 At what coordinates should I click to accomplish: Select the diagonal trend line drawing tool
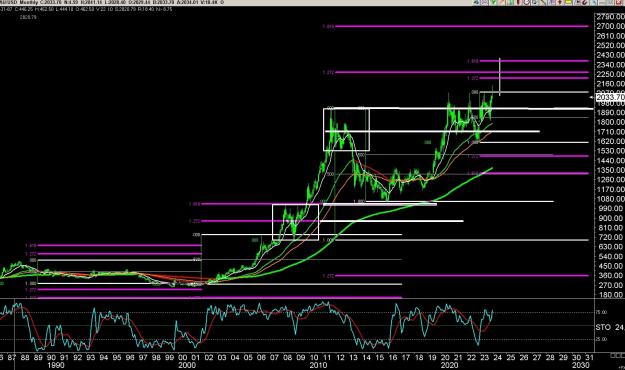coord(543,2)
